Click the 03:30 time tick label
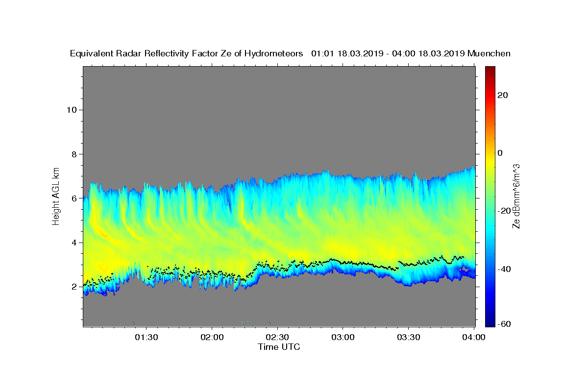 tap(409, 337)
